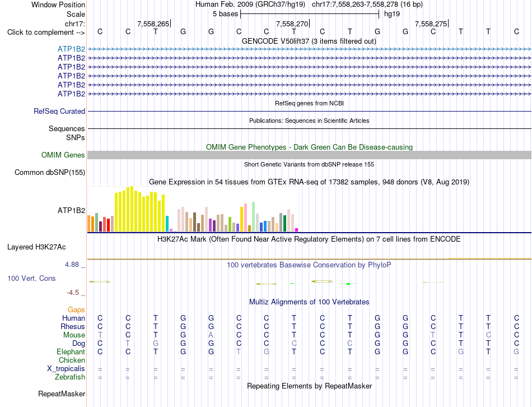Screen dimensions: 532x407
Task: Click the Sequences track label
Action: pos(67,129)
